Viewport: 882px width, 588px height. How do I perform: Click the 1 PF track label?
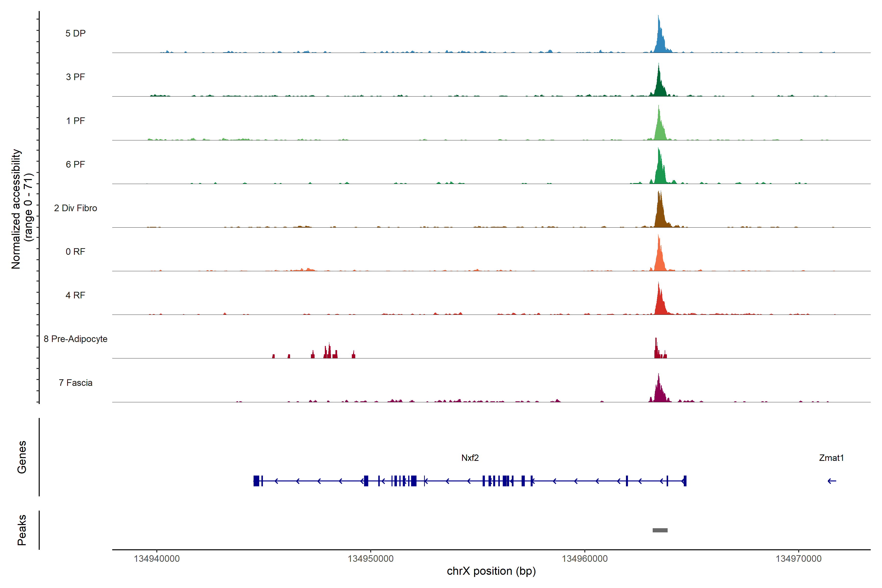75,121
